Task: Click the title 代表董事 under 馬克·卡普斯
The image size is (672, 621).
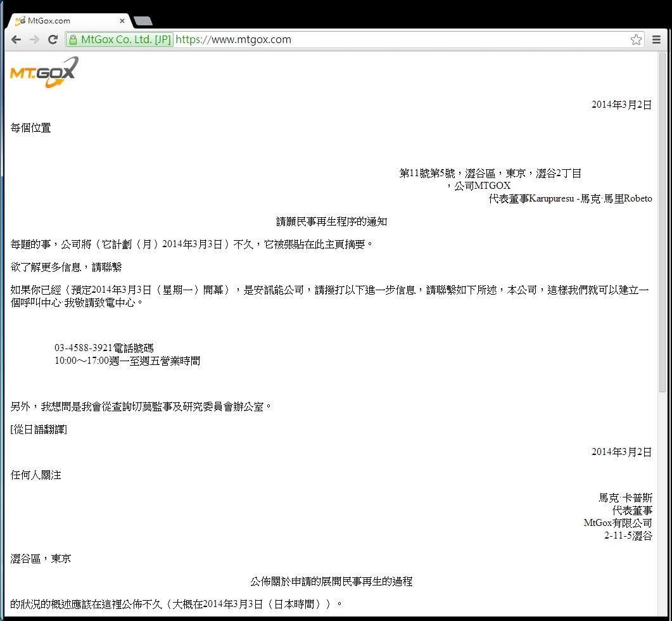Action: point(632,510)
